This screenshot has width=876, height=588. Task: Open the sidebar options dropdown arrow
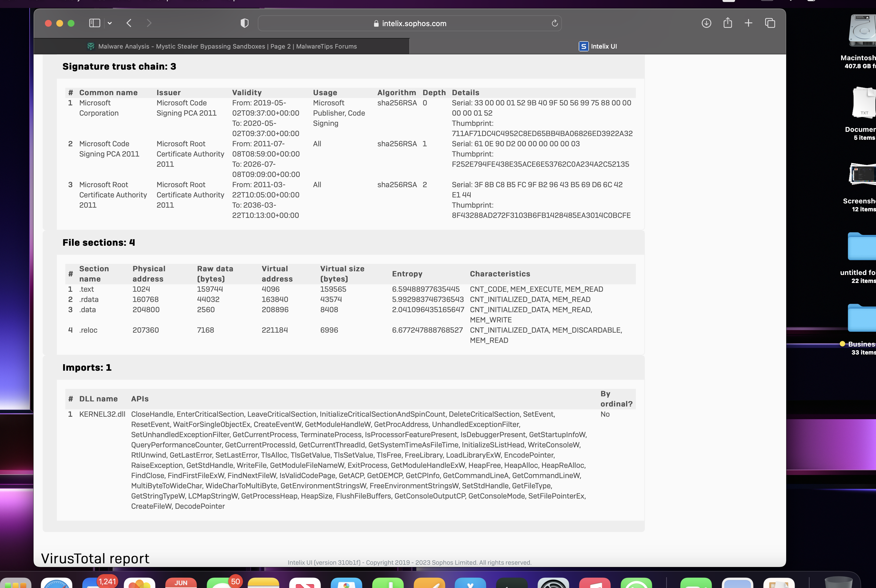tap(109, 23)
